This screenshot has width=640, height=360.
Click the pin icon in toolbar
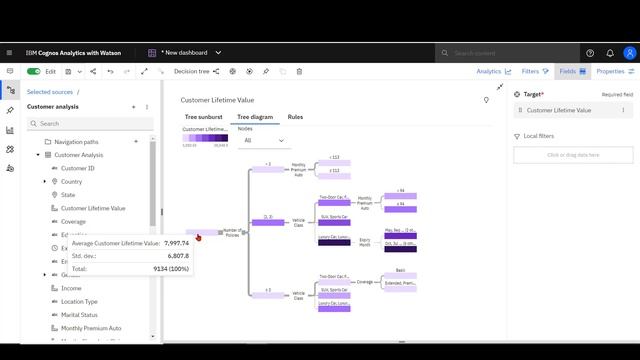tap(266, 71)
